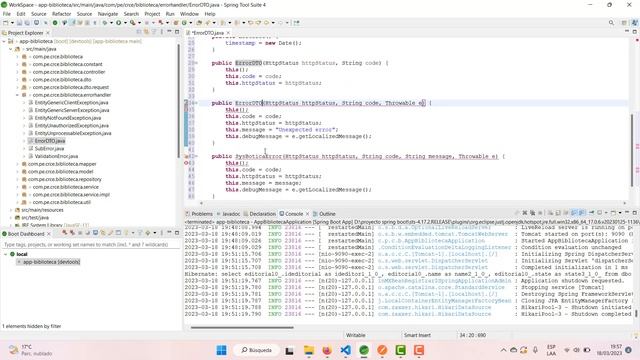Collapse the app-biblioteca project node
The image size is (640, 360).
coord(4,41)
